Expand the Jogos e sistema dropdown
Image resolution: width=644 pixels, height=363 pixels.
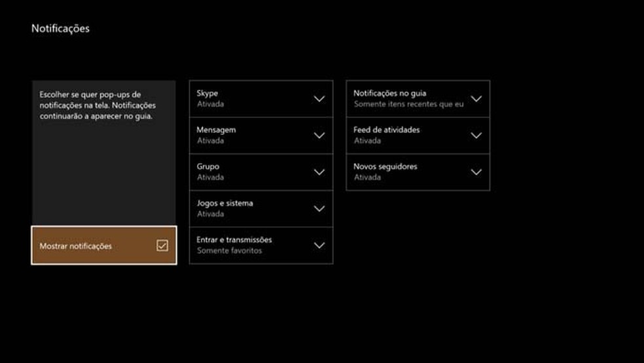[261, 209]
